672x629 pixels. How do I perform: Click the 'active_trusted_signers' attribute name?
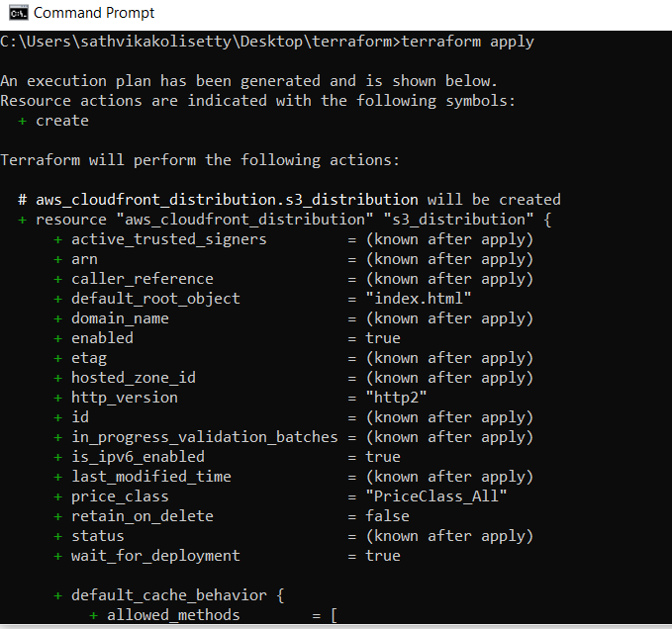coord(169,239)
